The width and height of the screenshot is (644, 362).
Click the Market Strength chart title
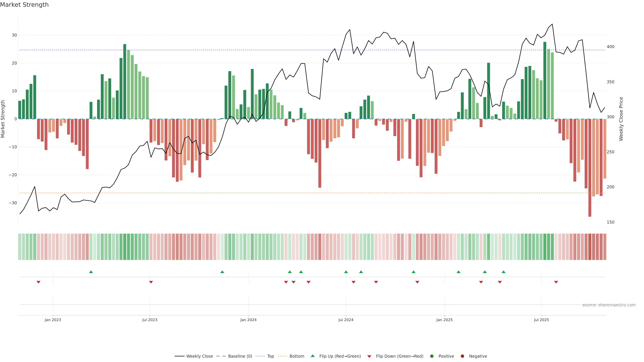pos(24,5)
